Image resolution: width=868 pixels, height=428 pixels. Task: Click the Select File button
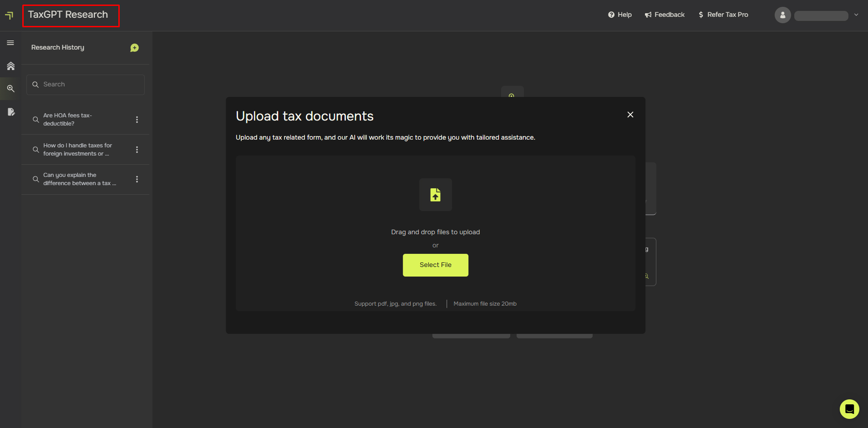tap(436, 265)
